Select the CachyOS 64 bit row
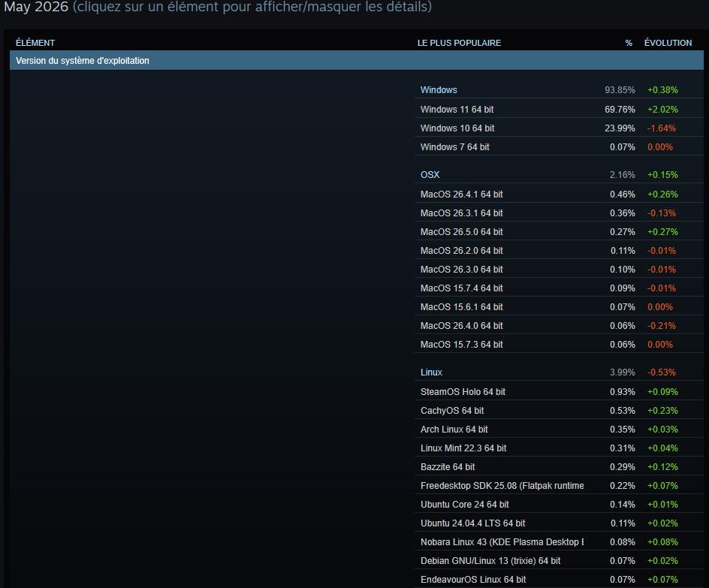Viewport: 709px width, 588px height. point(559,410)
